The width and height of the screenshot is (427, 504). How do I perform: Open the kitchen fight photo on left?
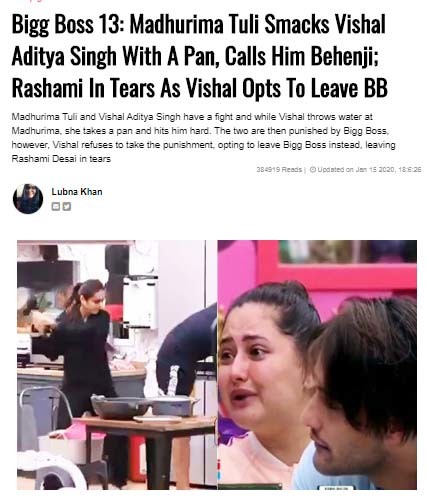pyautogui.click(x=117, y=365)
